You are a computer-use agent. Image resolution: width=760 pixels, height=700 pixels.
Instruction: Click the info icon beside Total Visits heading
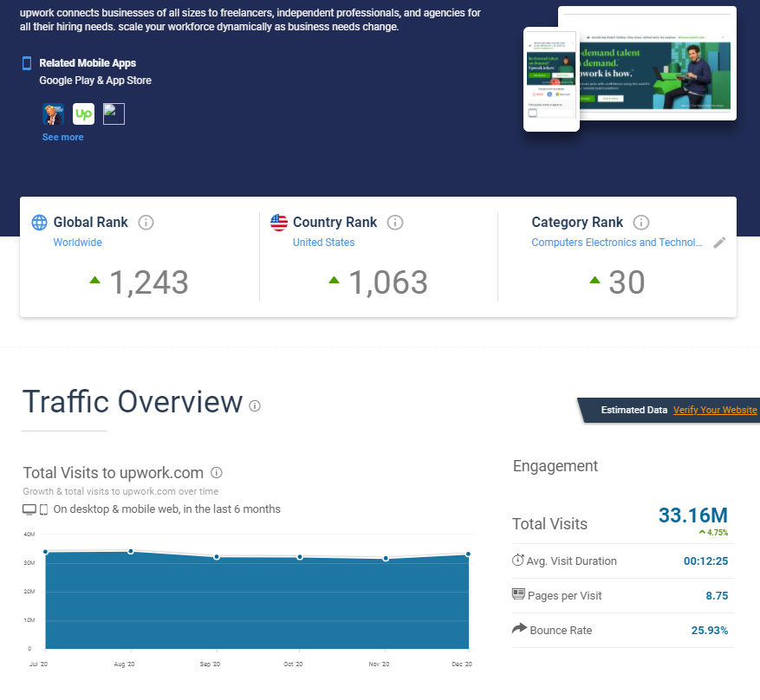(x=217, y=473)
